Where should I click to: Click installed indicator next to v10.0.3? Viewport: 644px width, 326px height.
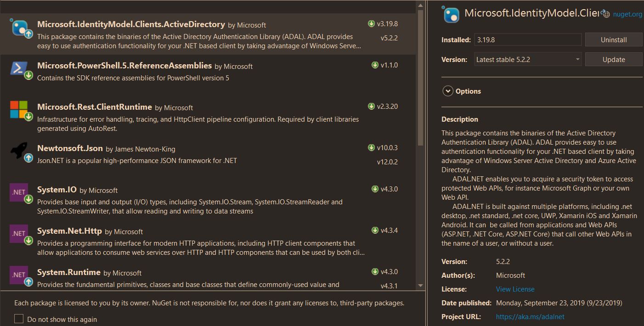click(371, 148)
